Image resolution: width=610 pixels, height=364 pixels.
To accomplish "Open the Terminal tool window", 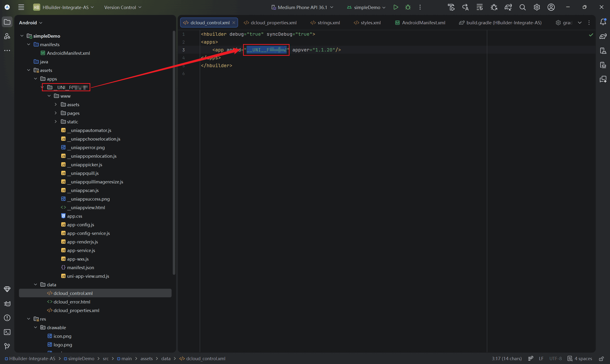I will pyautogui.click(x=7, y=332).
